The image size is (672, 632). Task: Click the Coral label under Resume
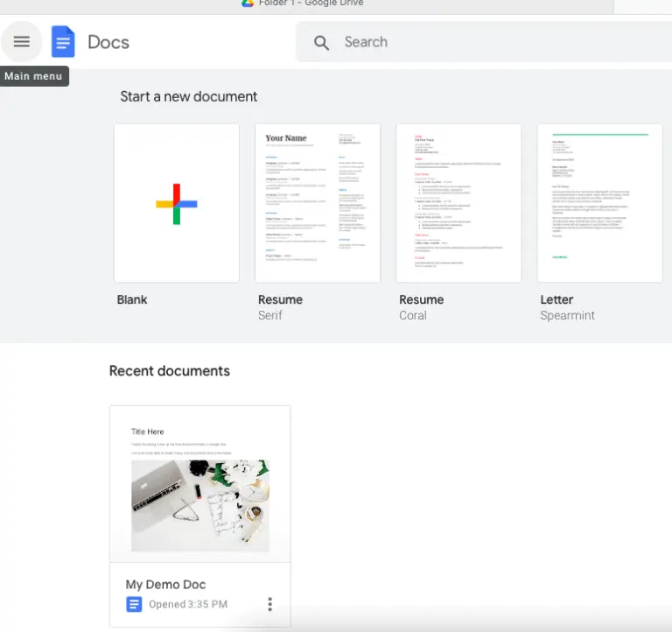[x=413, y=315]
